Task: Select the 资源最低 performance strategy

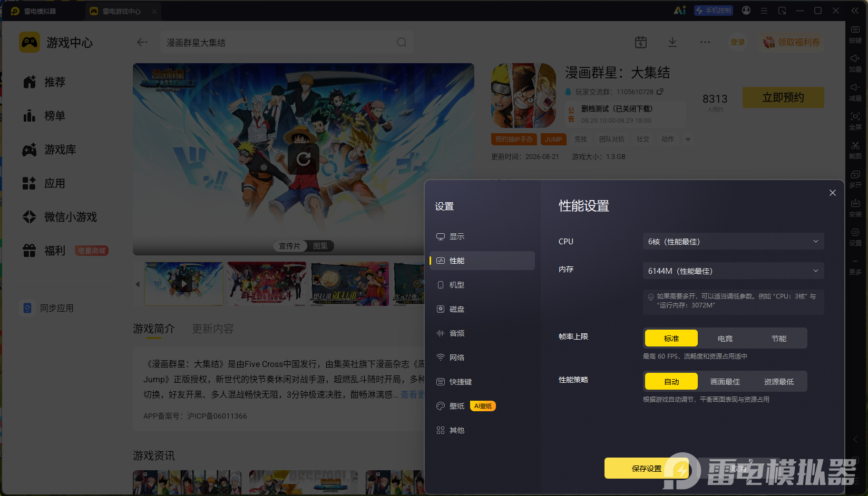Action: coord(779,382)
